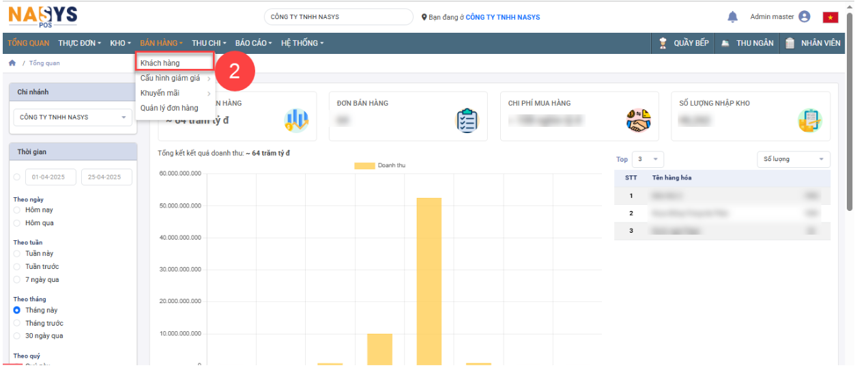Select the Hôm nay radio option
This screenshot has width=868, height=370.
17,210
